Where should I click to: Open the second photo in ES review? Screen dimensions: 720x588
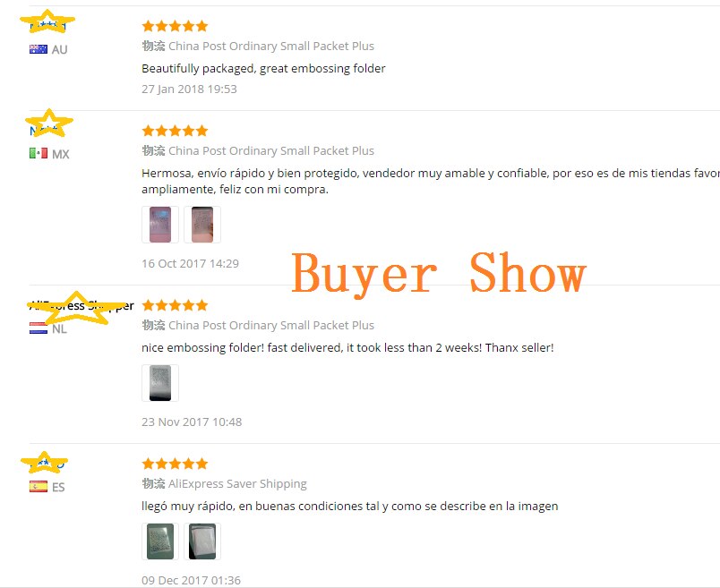[202, 541]
